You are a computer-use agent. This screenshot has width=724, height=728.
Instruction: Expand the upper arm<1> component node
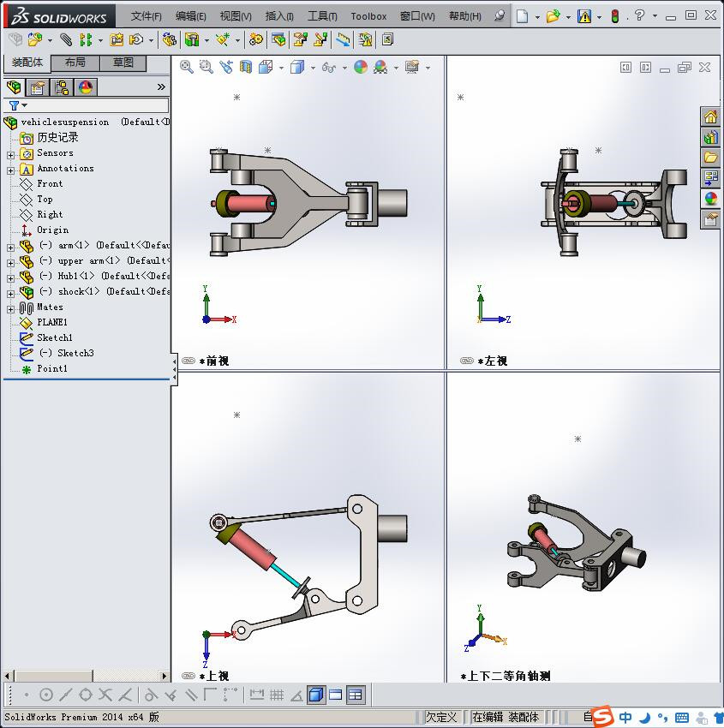(10, 263)
